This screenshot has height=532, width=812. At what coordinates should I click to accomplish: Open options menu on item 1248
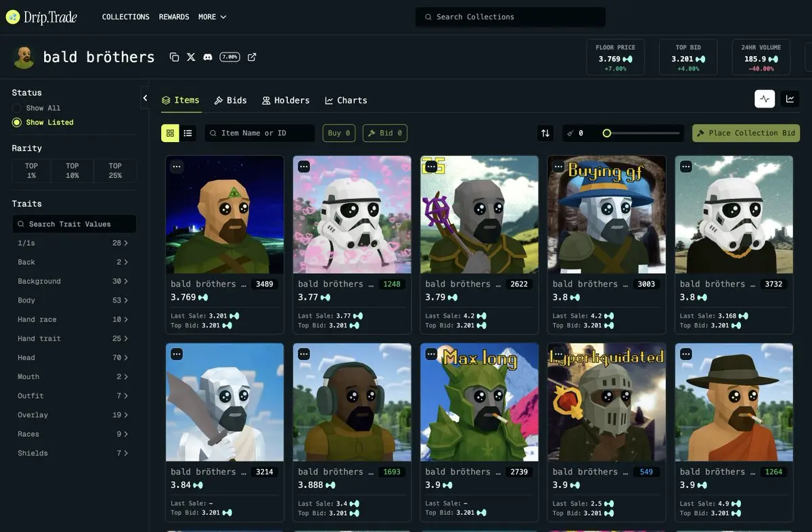click(x=303, y=167)
